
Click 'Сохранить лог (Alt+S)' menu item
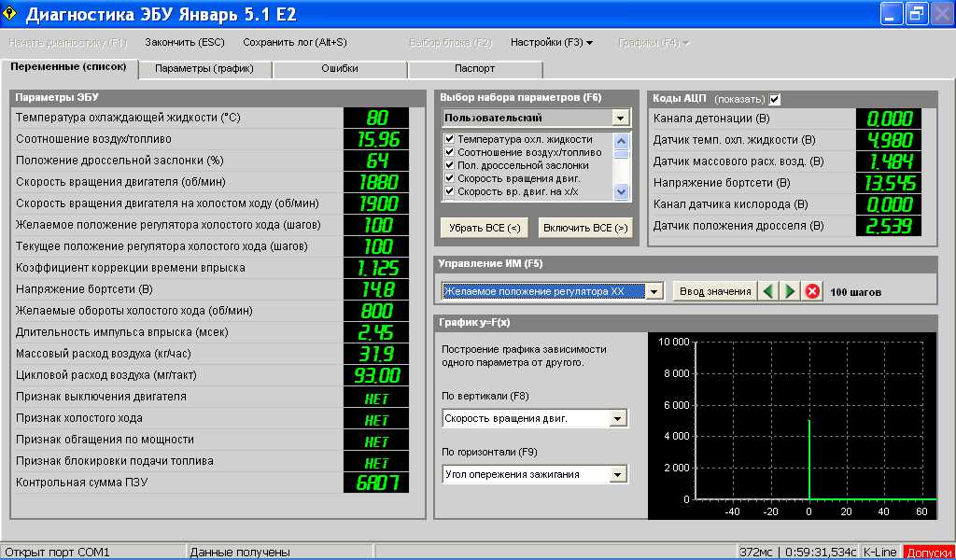coord(294,43)
